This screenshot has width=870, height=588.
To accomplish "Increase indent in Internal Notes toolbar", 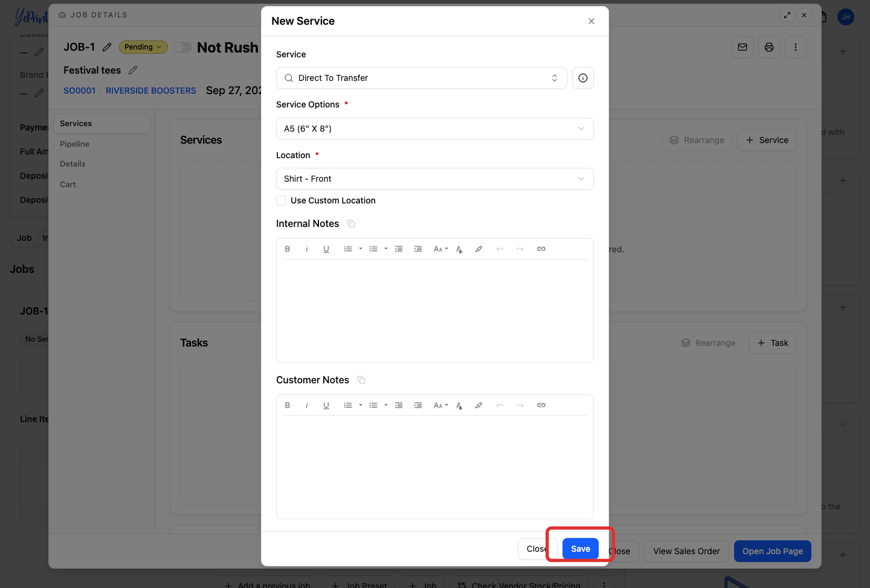I will point(418,249).
